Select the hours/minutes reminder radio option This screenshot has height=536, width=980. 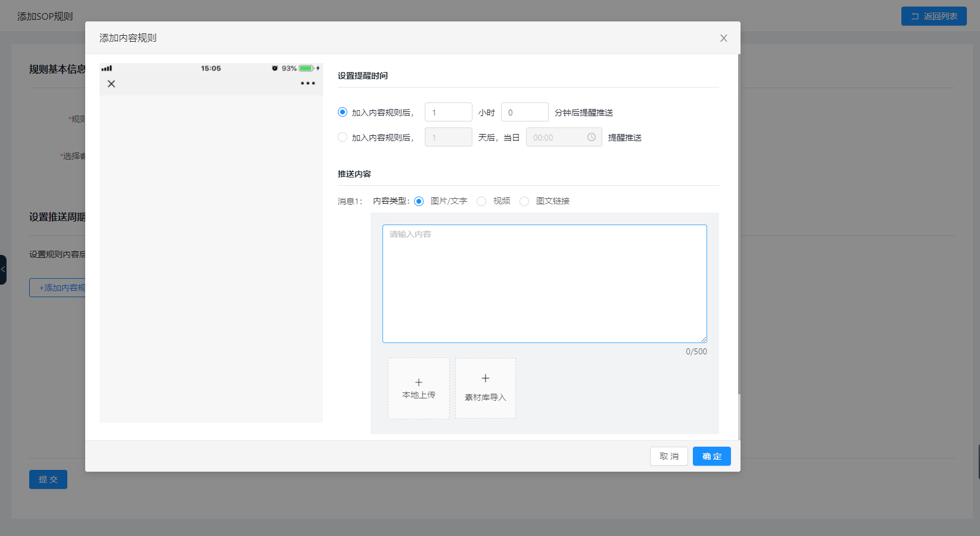(x=343, y=112)
